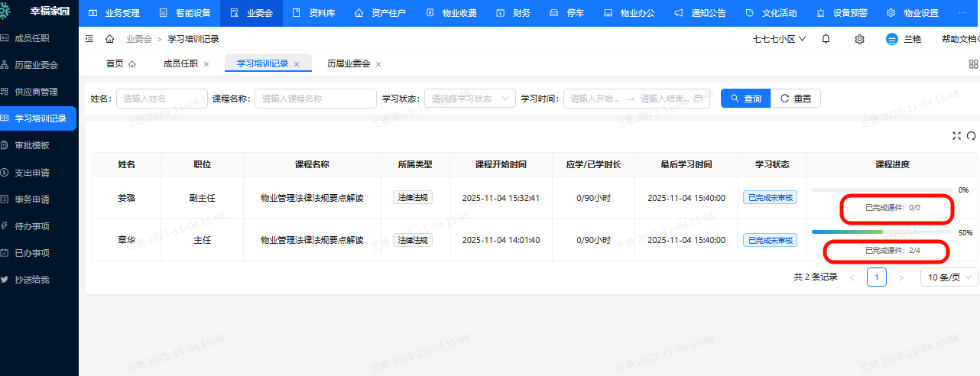This screenshot has width=980, height=376.
Task: Close the 学习培训记录 tab
Action: [297, 64]
